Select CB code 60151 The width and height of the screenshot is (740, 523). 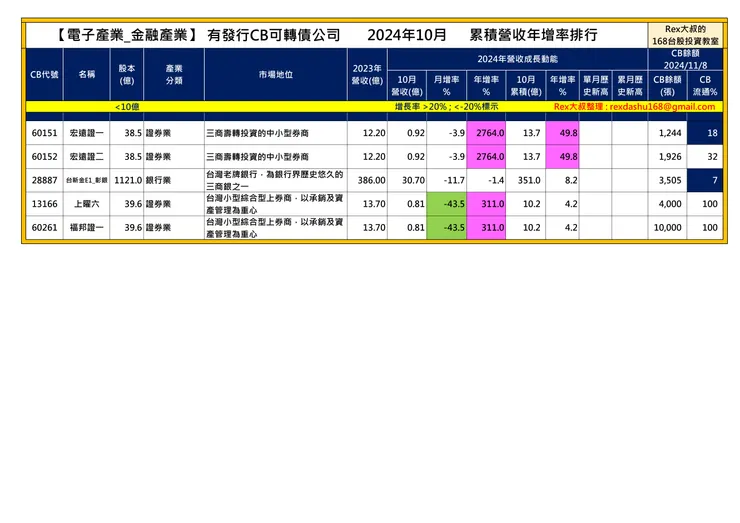tap(44, 133)
